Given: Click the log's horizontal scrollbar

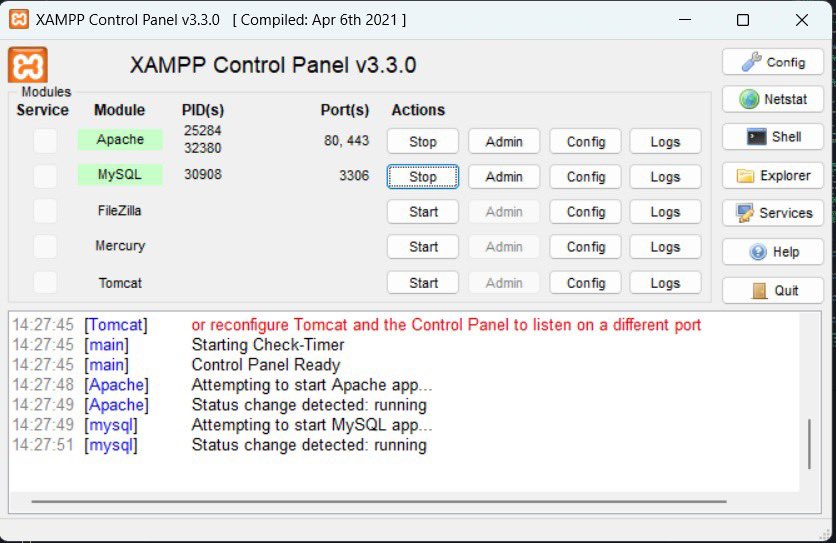Looking at the screenshot, I should click(379, 501).
